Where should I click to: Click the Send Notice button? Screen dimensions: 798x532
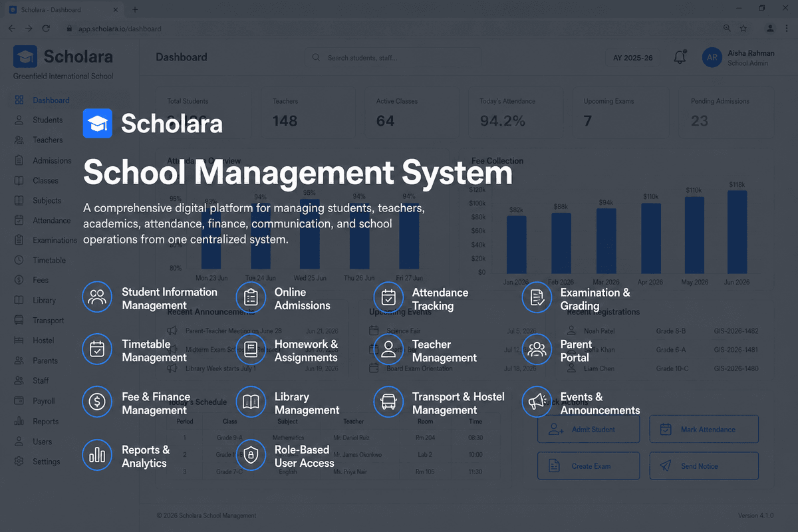[704, 466]
